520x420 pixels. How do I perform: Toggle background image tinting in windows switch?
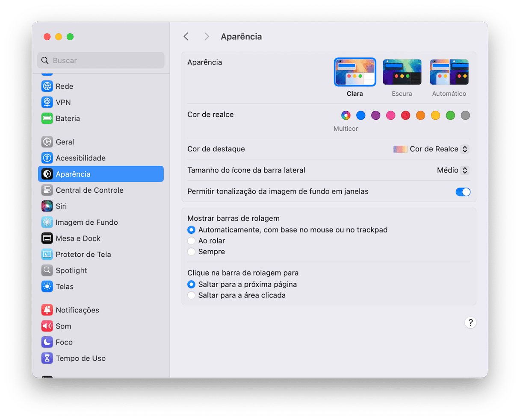(x=463, y=192)
